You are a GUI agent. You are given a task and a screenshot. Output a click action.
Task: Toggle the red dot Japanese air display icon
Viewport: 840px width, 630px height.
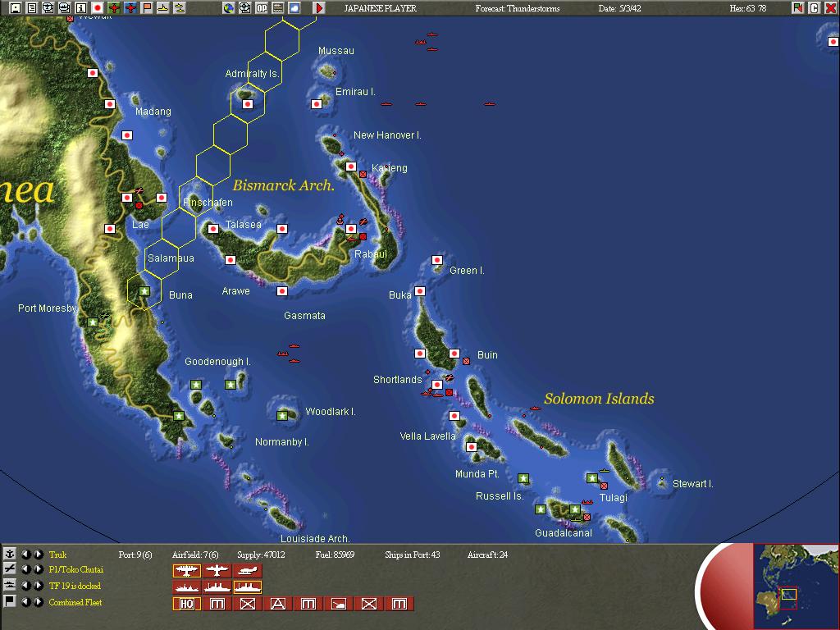pyautogui.click(x=98, y=7)
